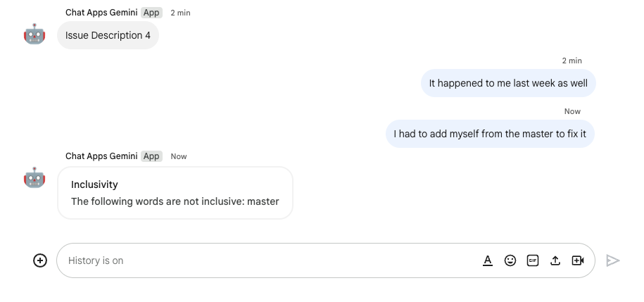The width and height of the screenshot is (644, 302).
Task: Open text formatting options icon
Action: tap(488, 260)
